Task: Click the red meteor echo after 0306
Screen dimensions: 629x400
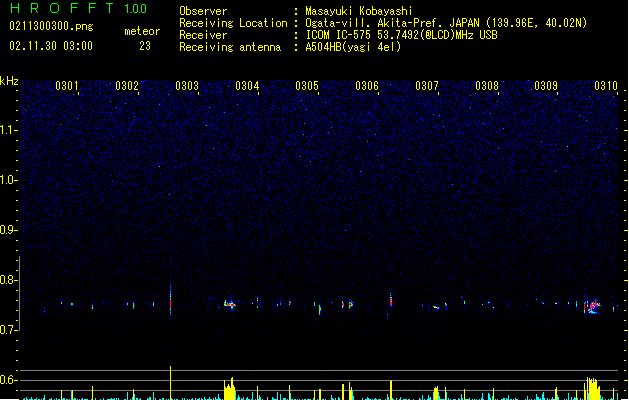Action: (391, 300)
